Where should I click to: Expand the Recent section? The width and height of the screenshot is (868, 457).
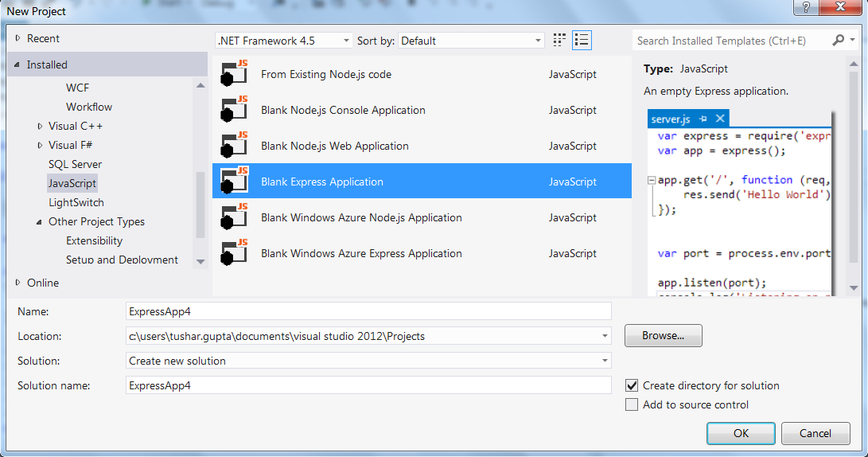(x=18, y=38)
